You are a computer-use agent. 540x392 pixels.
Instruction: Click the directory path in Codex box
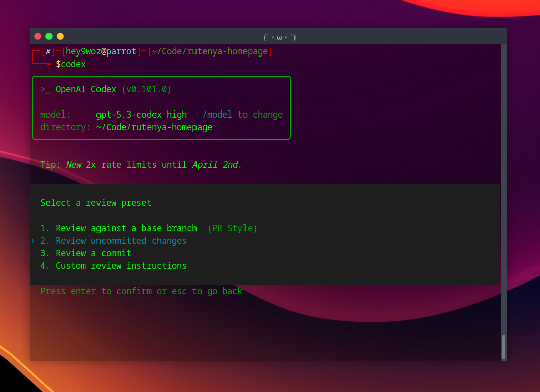click(x=154, y=127)
